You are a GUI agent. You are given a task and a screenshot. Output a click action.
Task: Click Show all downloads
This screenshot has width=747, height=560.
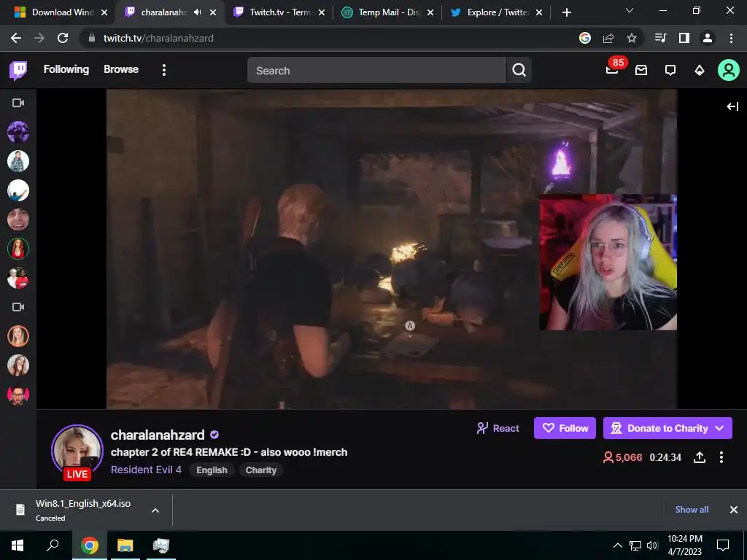[x=692, y=510]
